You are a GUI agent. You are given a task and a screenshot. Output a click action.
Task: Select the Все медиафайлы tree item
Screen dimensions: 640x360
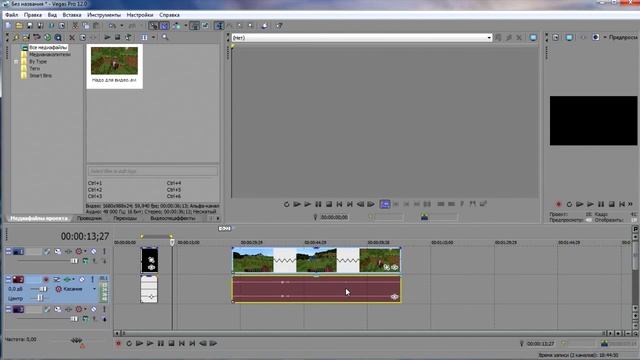[x=48, y=47]
